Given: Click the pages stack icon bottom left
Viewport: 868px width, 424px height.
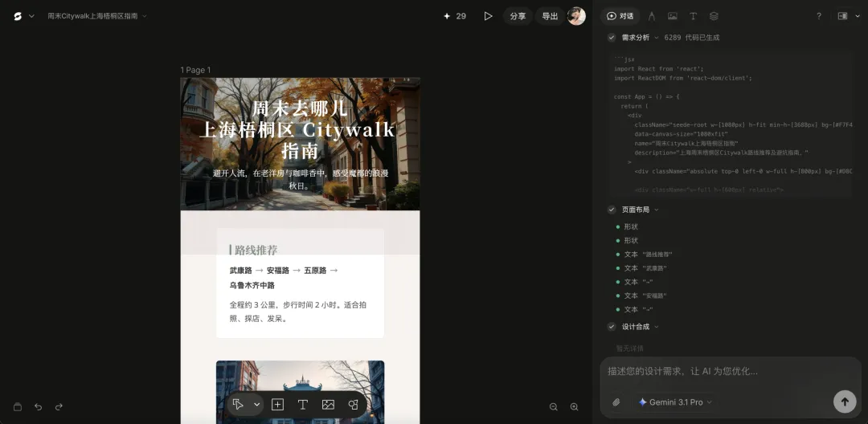Looking at the screenshot, I should (17, 407).
